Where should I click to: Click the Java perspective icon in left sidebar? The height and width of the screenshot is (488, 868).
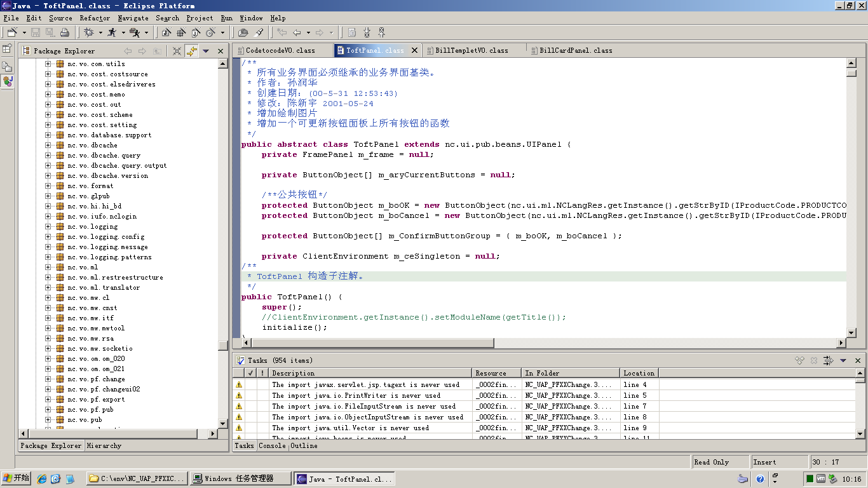pyautogui.click(x=7, y=81)
